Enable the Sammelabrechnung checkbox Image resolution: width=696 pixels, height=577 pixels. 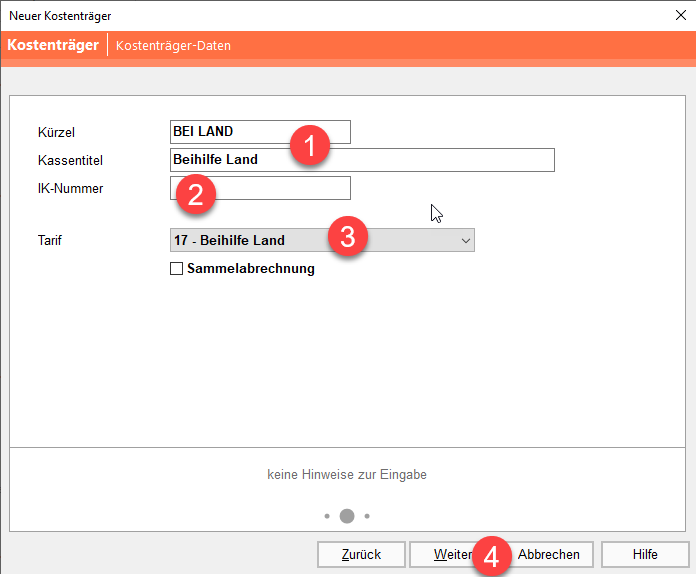[x=177, y=268]
